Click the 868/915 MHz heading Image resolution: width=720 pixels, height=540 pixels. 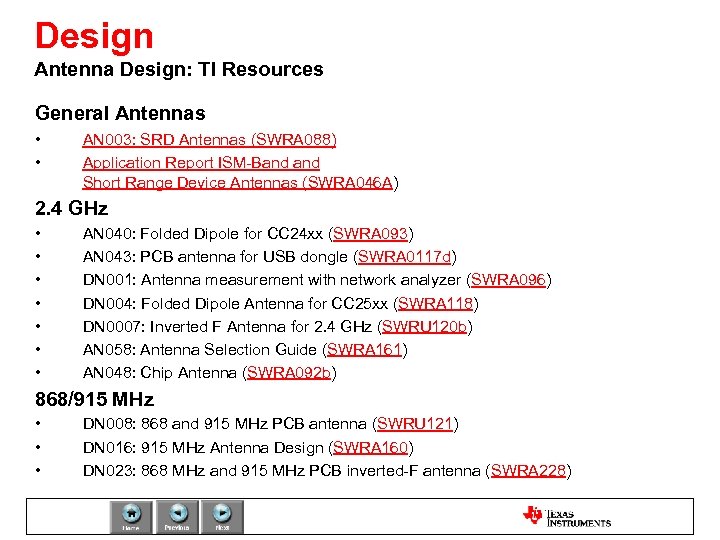click(x=95, y=399)
